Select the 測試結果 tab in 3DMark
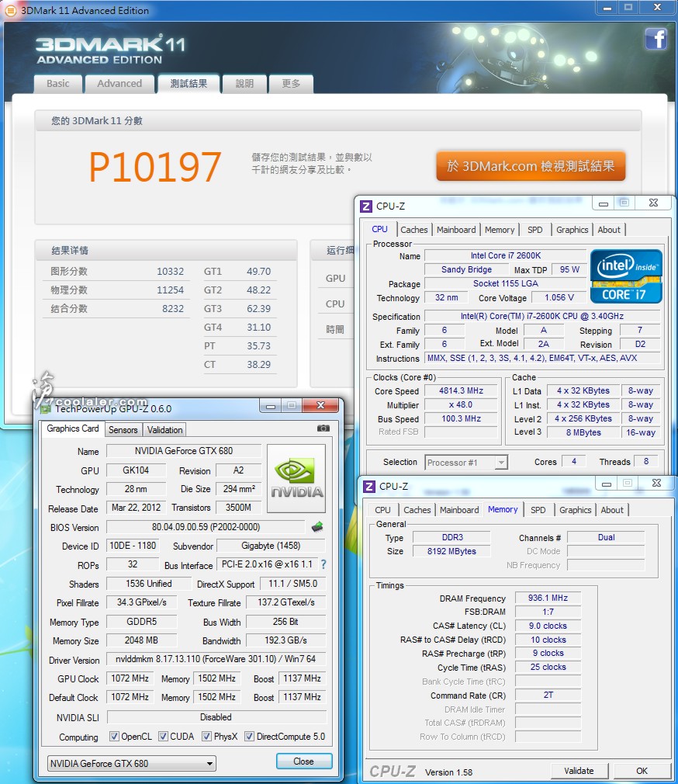Image resolution: width=678 pixels, height=784 pixels. point(189,84)
